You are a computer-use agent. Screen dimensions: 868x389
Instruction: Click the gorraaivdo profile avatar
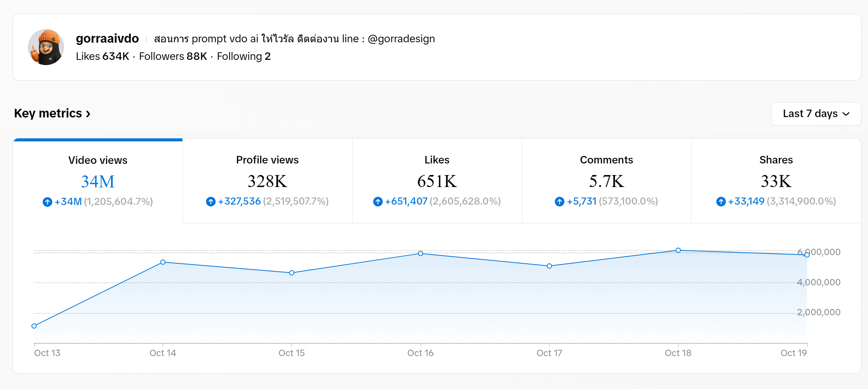click(x=46, y=48)
